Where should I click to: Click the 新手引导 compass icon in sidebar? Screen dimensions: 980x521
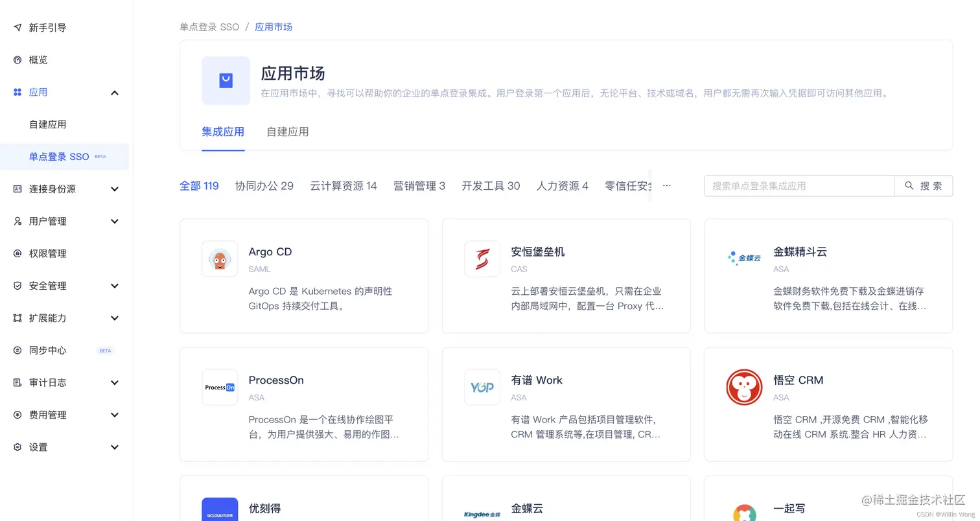17,27
